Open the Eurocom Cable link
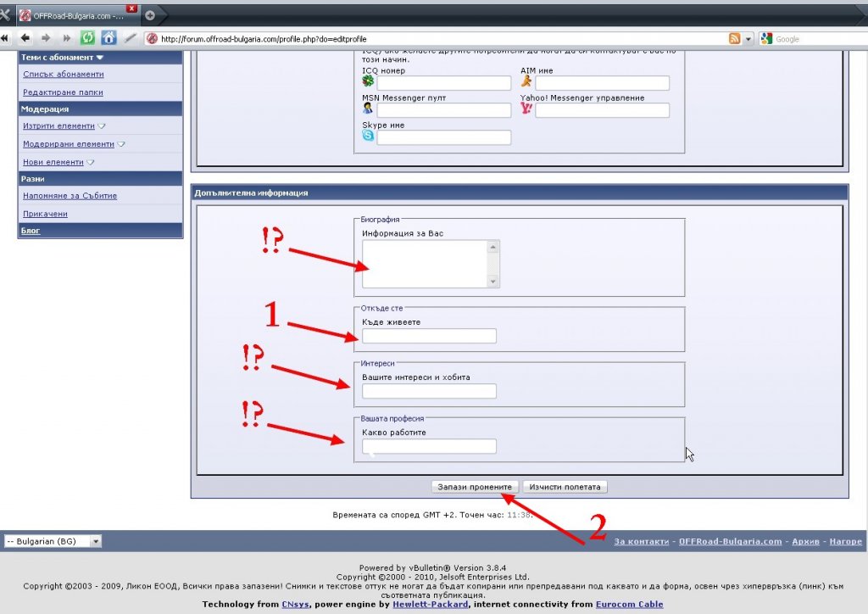Viewport: 868px width, 614px height. [629, 604]
